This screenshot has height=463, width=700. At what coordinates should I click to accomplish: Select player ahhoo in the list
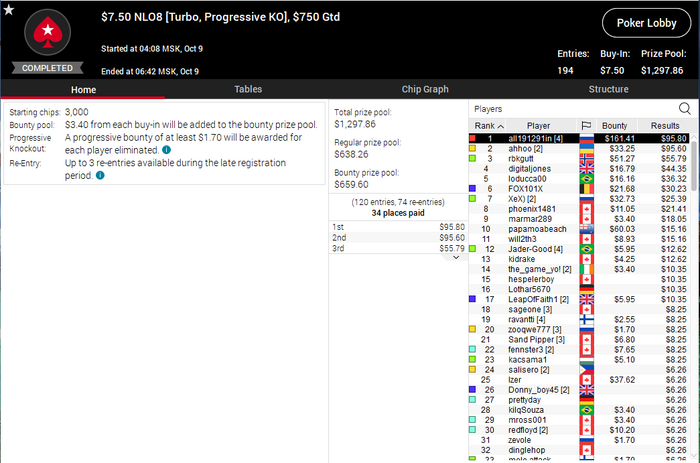(579, 149)
